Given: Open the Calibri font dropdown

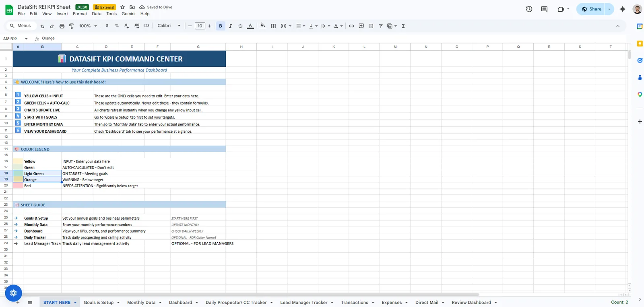Looking at the screenshot, I should point(169,26).
